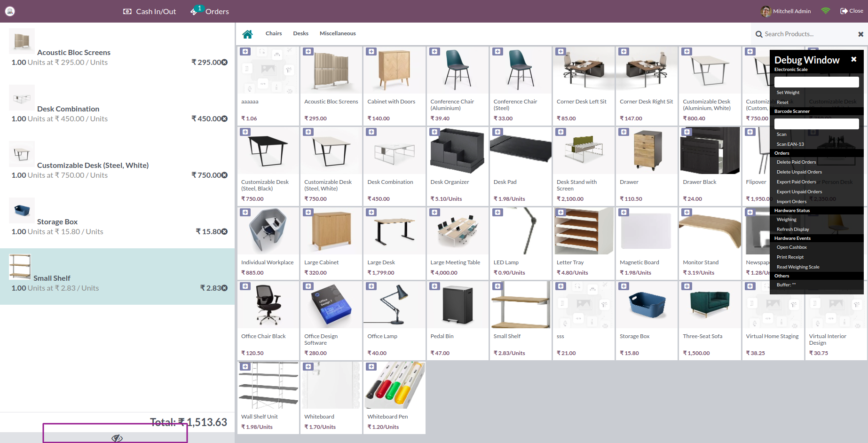Click Read Weighing Scale

coord(798,267)
